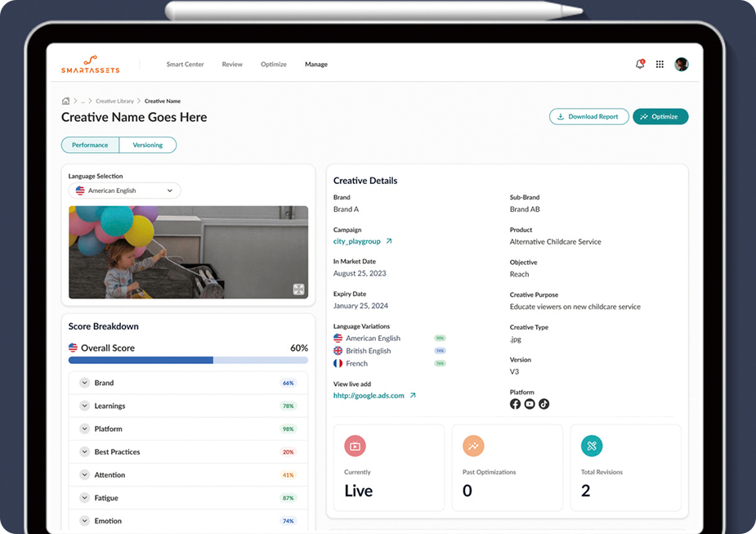Open the Review menu item
This screenshot has width=756, height=534.
pyautogui.click(x=232, y=64)
